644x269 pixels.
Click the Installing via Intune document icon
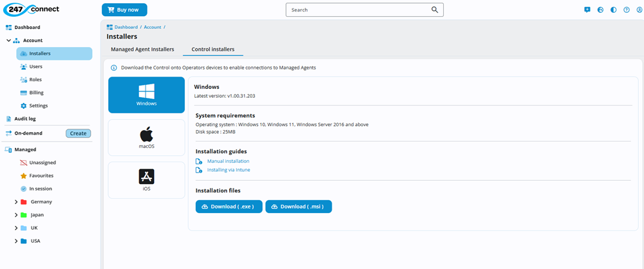(199, 170)
